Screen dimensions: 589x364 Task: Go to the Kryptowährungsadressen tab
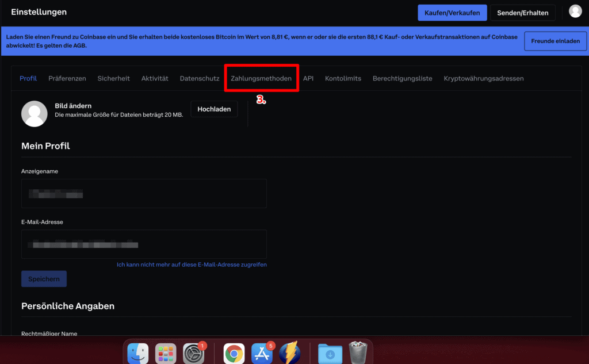pos(483,78)
